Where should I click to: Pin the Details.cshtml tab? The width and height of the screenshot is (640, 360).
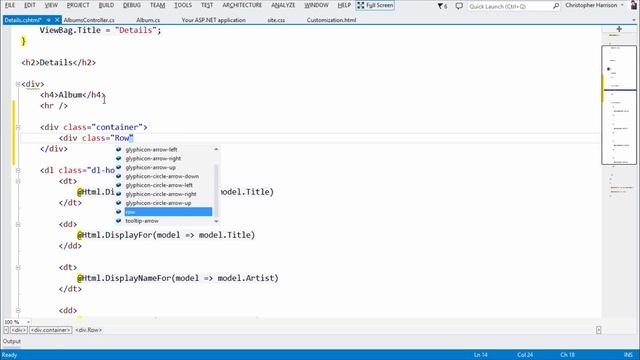click(49, 20)
